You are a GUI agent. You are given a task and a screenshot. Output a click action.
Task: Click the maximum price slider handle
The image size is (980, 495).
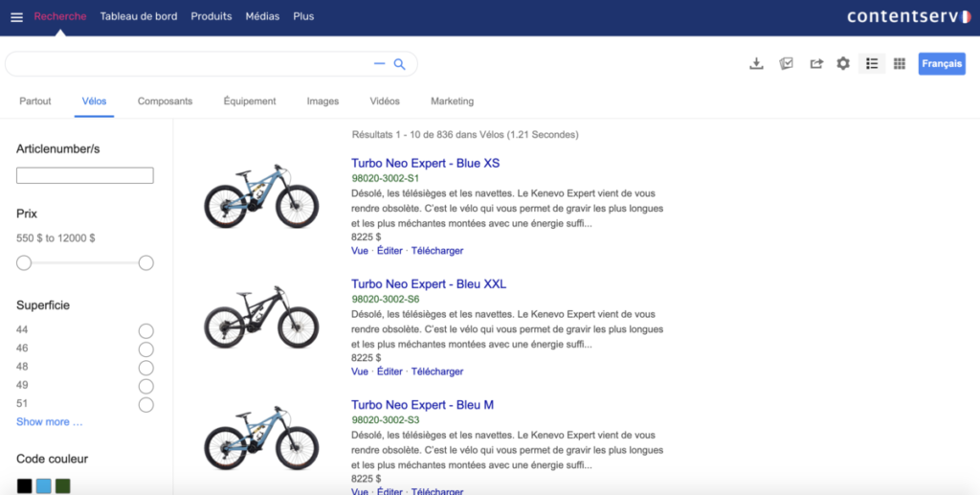[x=145, y=263]
